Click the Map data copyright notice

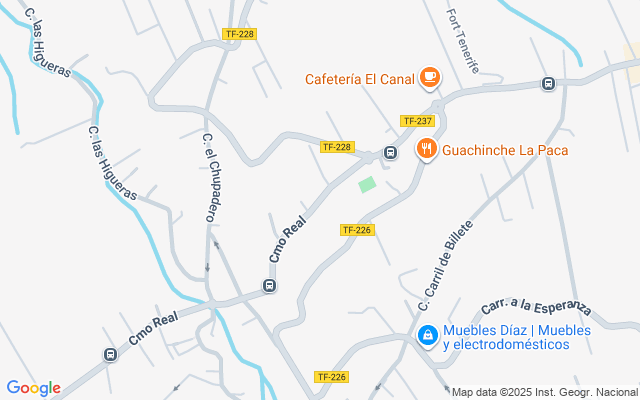[545, 393]
